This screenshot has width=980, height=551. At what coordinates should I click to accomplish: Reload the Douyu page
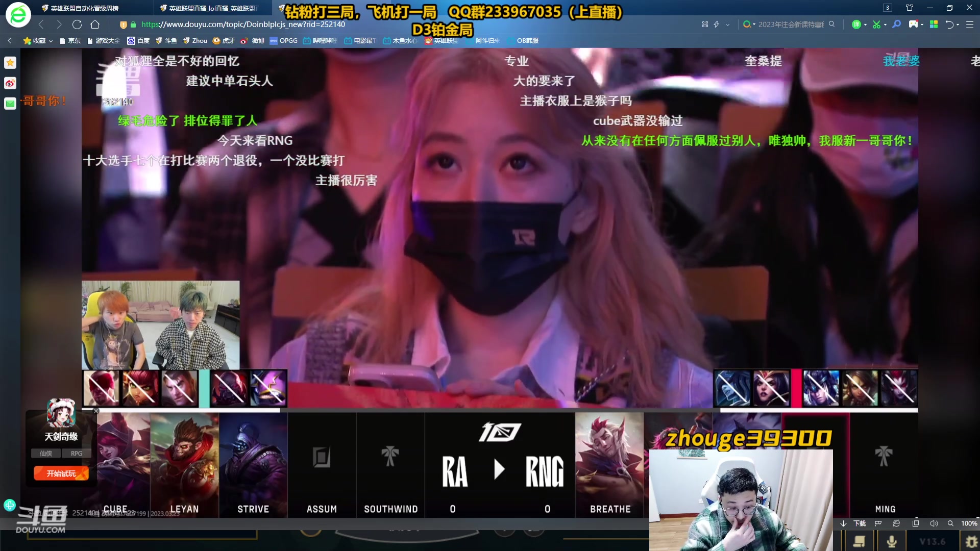point(77,24)
